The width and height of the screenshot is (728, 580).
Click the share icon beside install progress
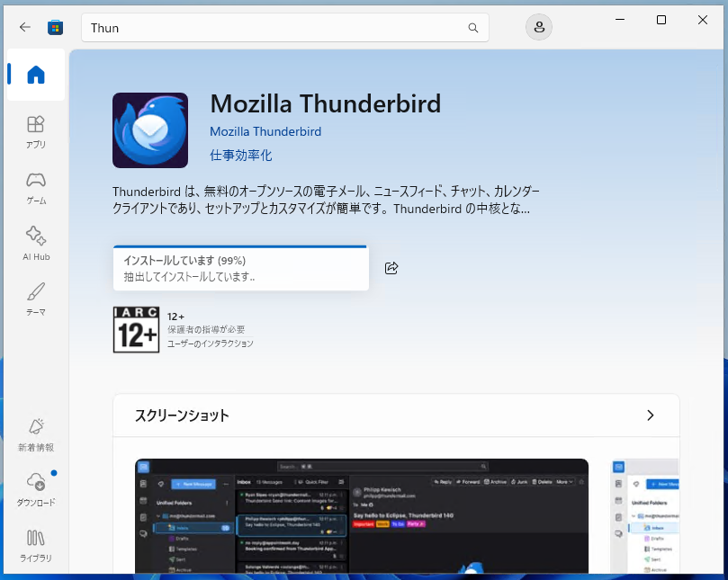tap(391, 268)
